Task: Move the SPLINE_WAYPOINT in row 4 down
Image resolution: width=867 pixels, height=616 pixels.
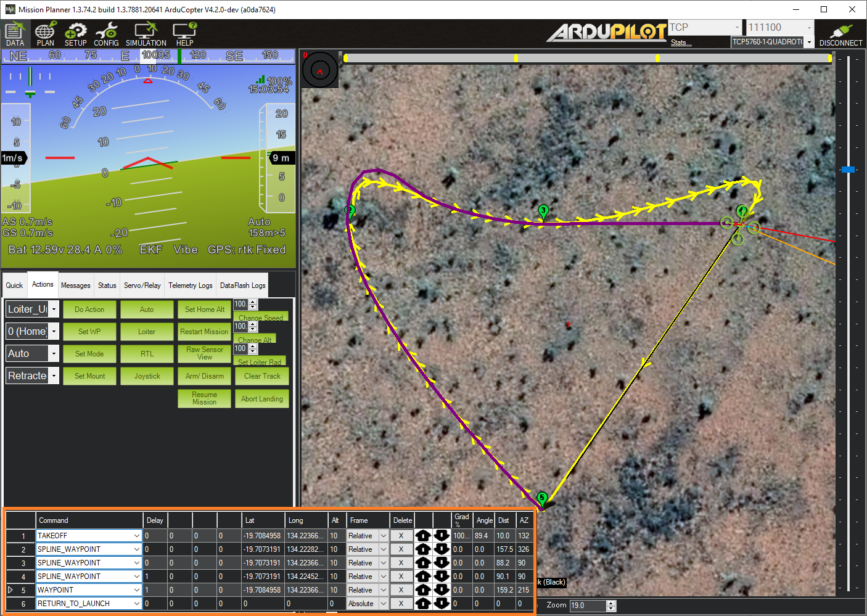Action: point(442,576)
